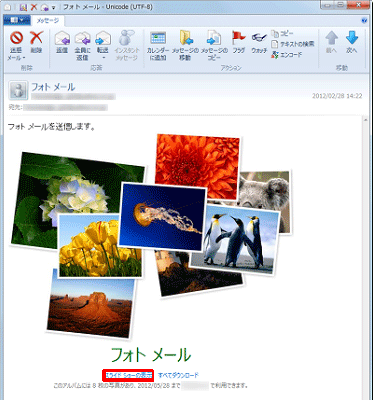Open the スライド ショーの表示 link
Screen dimensions: 373x400
coord(128,375)
